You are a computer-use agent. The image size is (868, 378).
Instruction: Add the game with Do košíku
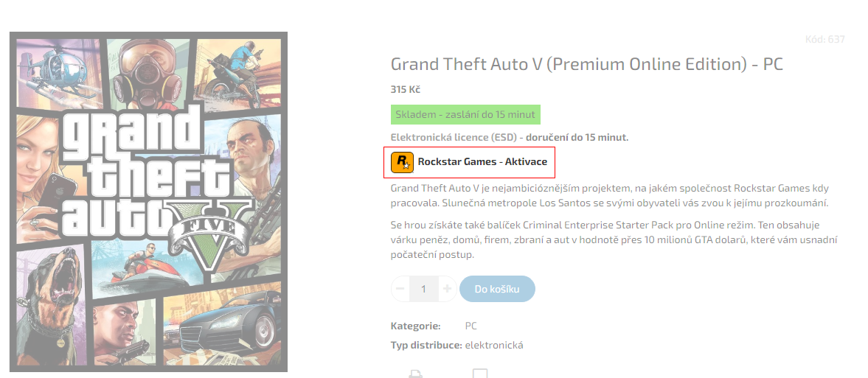click(x=497, y=289)
